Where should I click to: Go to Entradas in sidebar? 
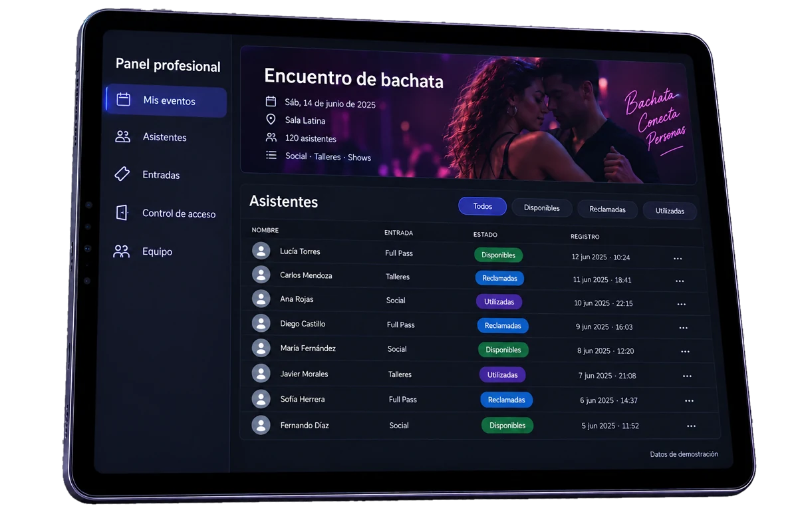pyautogui.click(x=162, y=175)
